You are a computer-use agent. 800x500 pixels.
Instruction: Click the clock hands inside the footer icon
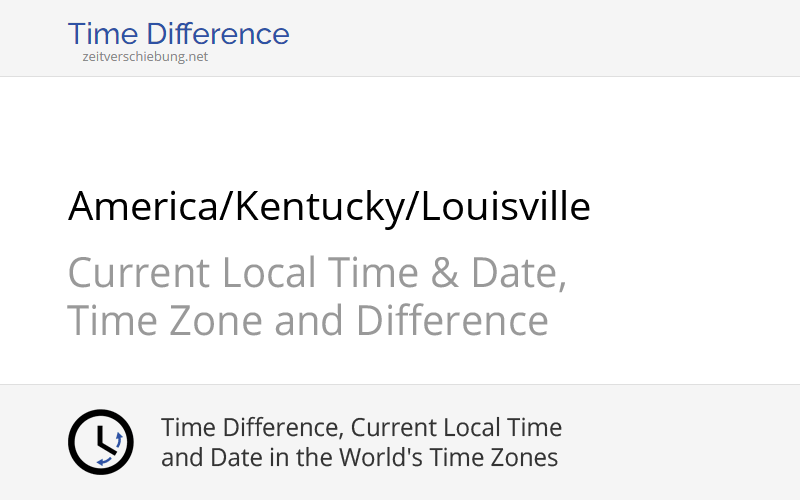point(98,440)
